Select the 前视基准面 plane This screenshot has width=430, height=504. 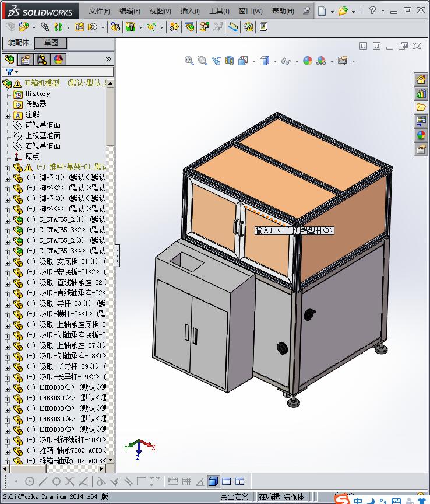[43, 125]
